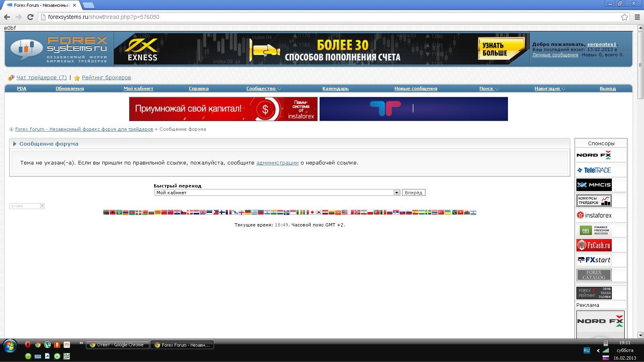Switch to the Ответ - Google Chrome taskbar window
Screen dimensions: 644x362
[118, 345]
